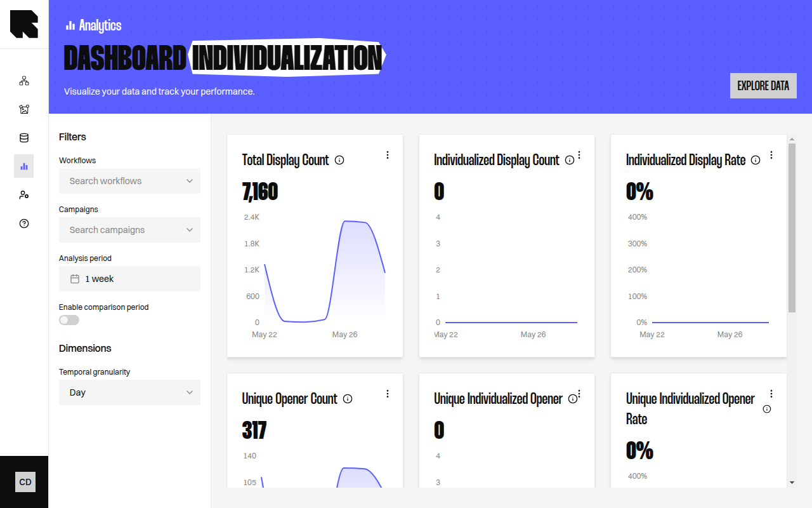Show info for Individualized Display Count

pos(569,160)
